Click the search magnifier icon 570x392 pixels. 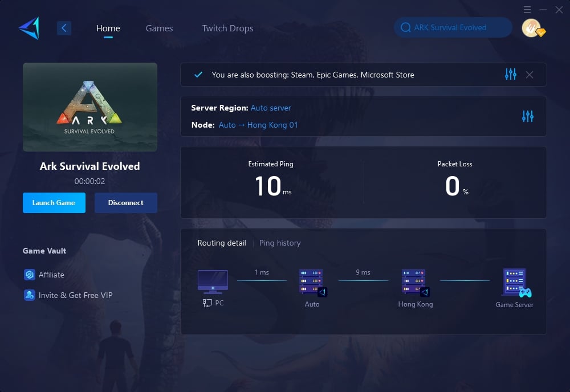(406, 27)
